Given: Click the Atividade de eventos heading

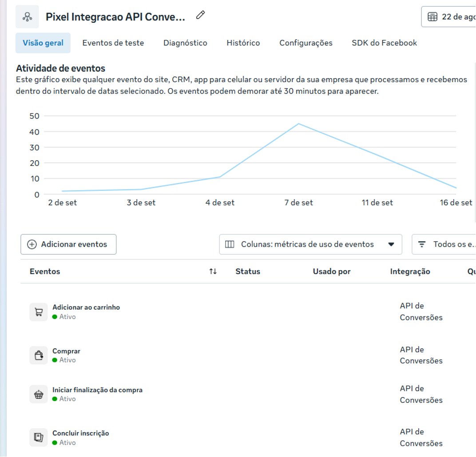Looking at the screenshot, I should pyautogui.click(x=60, y=68).
